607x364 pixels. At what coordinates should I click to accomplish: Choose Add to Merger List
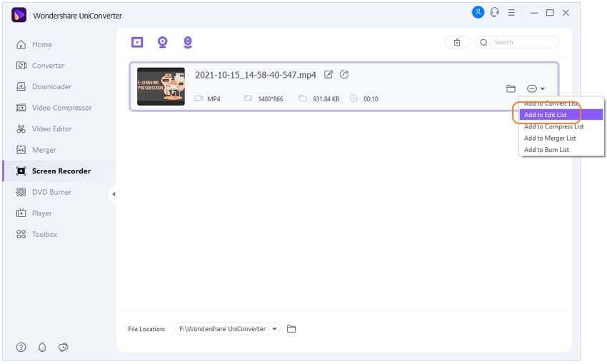pos(550,138)
